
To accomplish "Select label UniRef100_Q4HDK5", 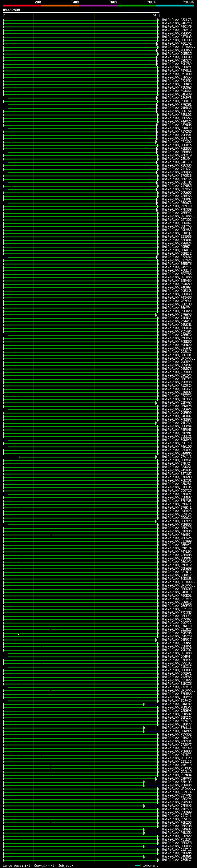I will coord(177,108).
